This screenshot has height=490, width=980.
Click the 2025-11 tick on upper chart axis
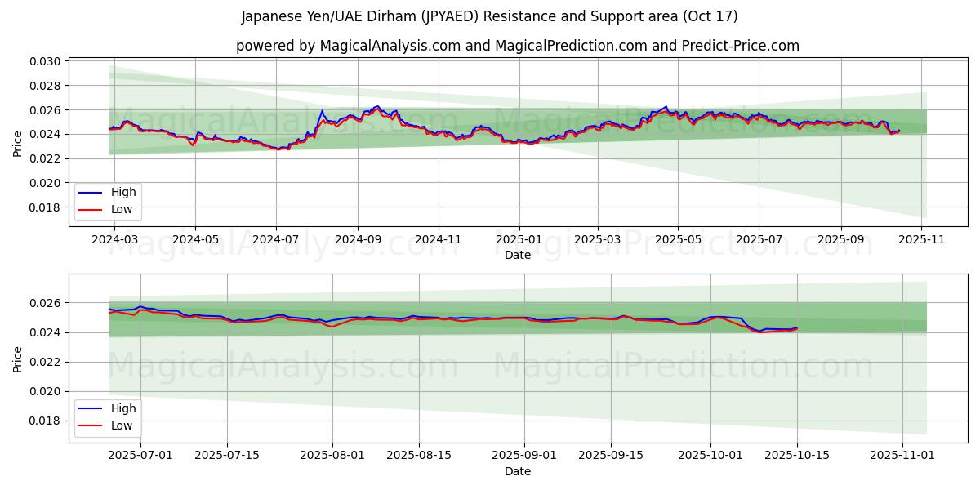[922, 240]
